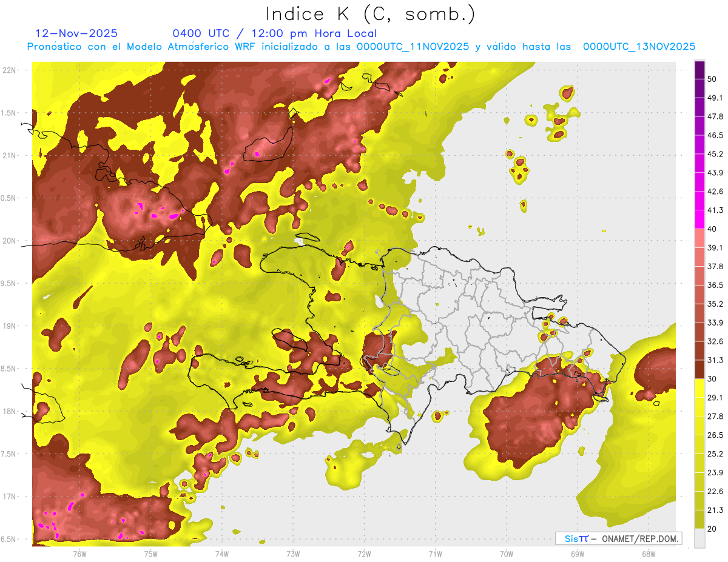The width and height of the screenshot is (728, 562).
Task: Click the colorbar value "32.6"
Action: (716, 341)
